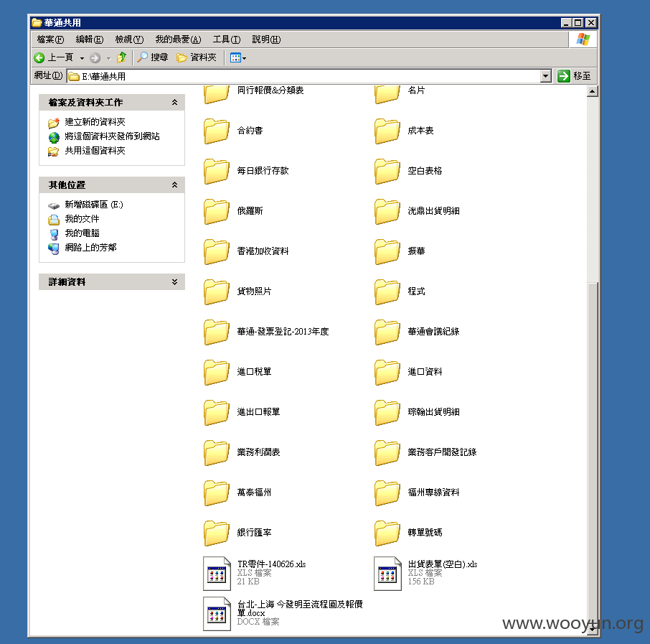Select the 進口資料 folder icon
Viewport: 650px width, 644px height.
387,372
